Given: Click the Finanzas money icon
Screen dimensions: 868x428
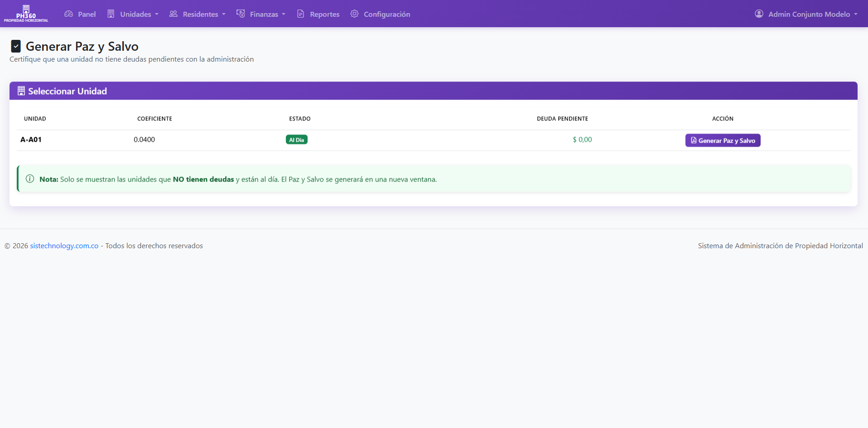Looking at the screenshot, I should pyautogui.click(x=241, y=14).
